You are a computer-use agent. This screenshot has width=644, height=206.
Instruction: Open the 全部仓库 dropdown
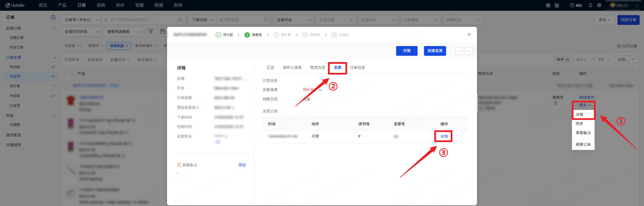coord(378,20)
